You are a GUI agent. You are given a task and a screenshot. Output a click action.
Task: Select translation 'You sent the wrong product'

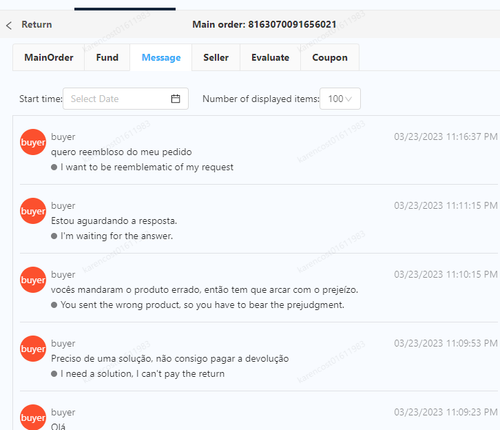click(x=120, y=305)
